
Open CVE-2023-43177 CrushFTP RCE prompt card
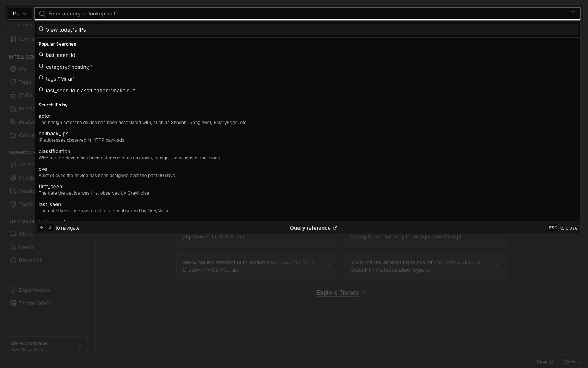point(257,266)
